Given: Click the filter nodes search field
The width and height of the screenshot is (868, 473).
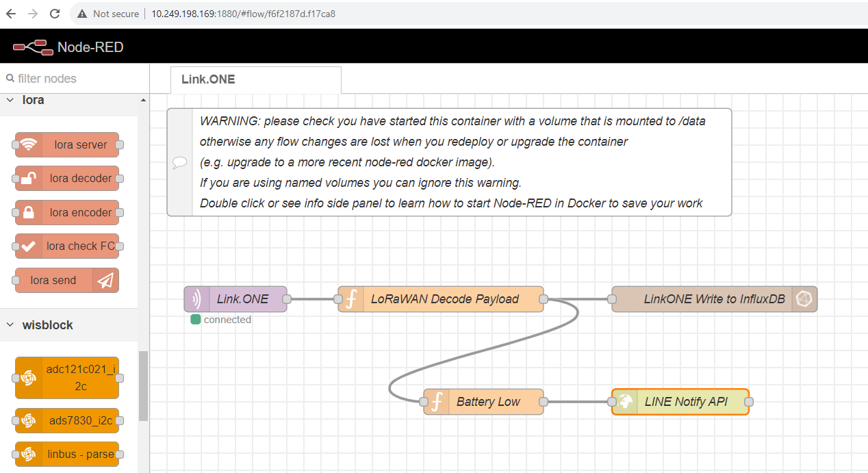Looking at the screenshot, I should pos(75,79).
